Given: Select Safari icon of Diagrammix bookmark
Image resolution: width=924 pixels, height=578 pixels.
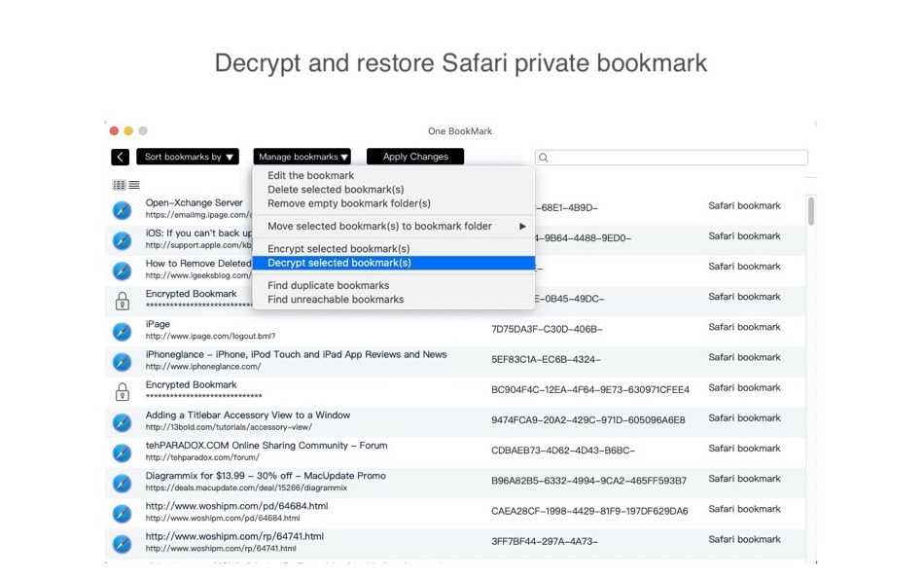Looking at the screenshot, I should point(122,483).
